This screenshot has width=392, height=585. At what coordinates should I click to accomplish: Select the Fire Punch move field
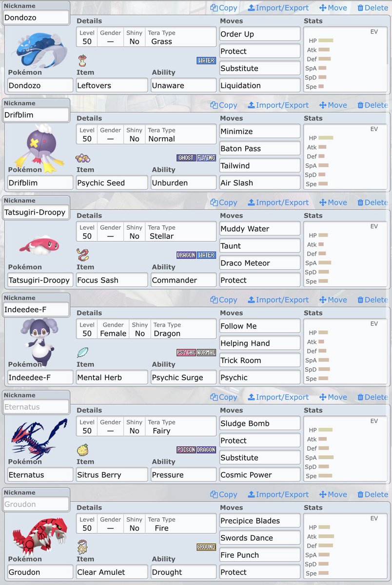260,555
